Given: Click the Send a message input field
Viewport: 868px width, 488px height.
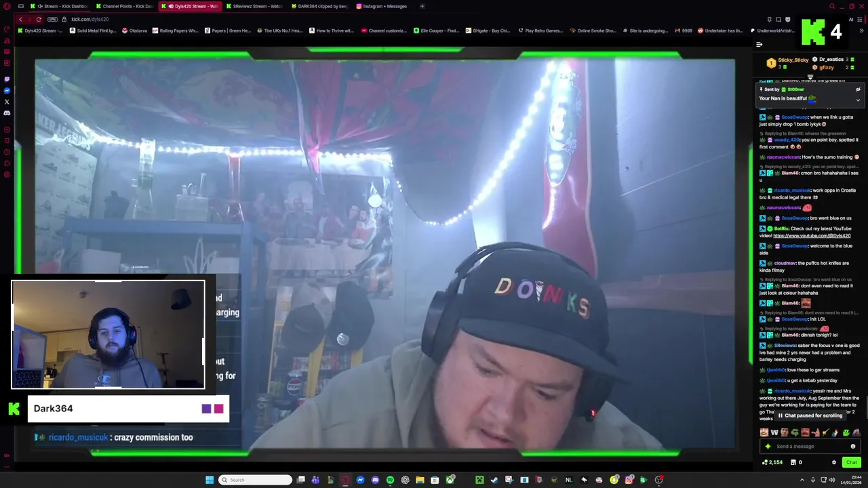Looking at the screenshot, I should click(x=810, y=447).
